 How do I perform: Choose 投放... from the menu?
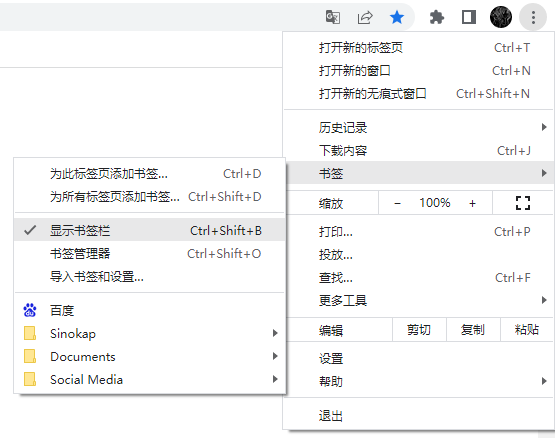point(418,255)
